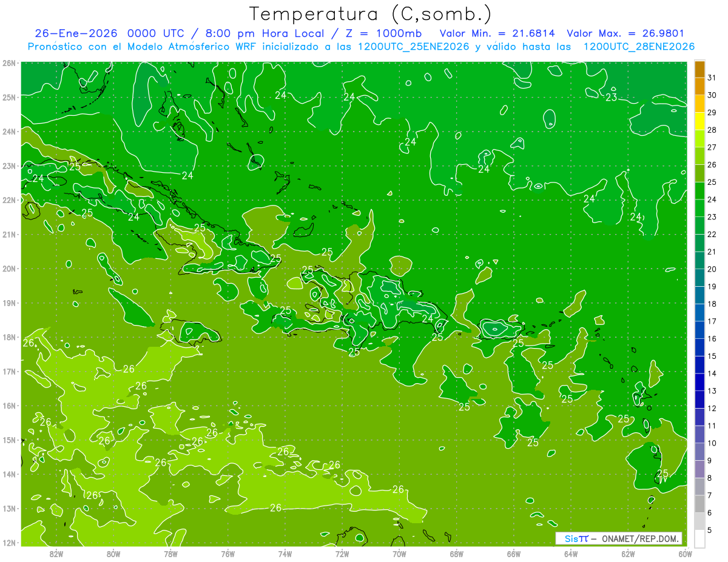
Task: Click the 72W longitude label
Action: [x=342, y=554]
